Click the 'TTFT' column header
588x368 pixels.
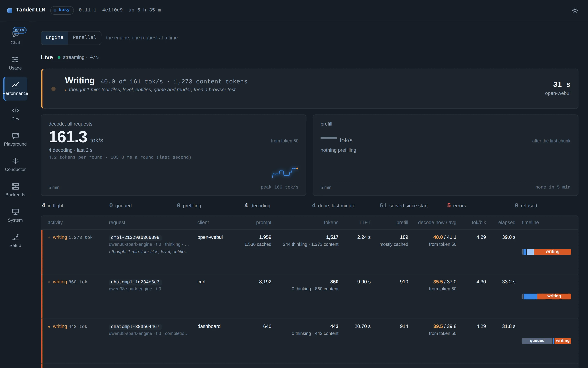[x=364, y=222]
